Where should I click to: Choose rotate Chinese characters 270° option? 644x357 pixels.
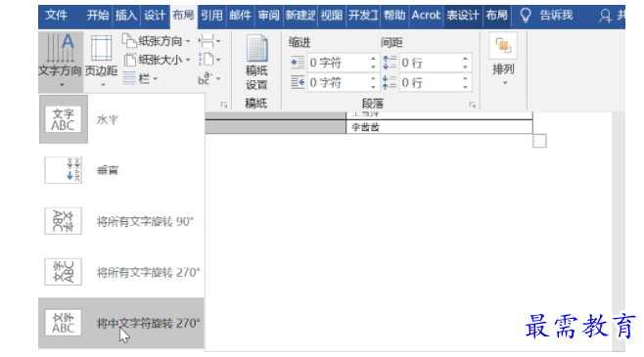pos(121,324)
